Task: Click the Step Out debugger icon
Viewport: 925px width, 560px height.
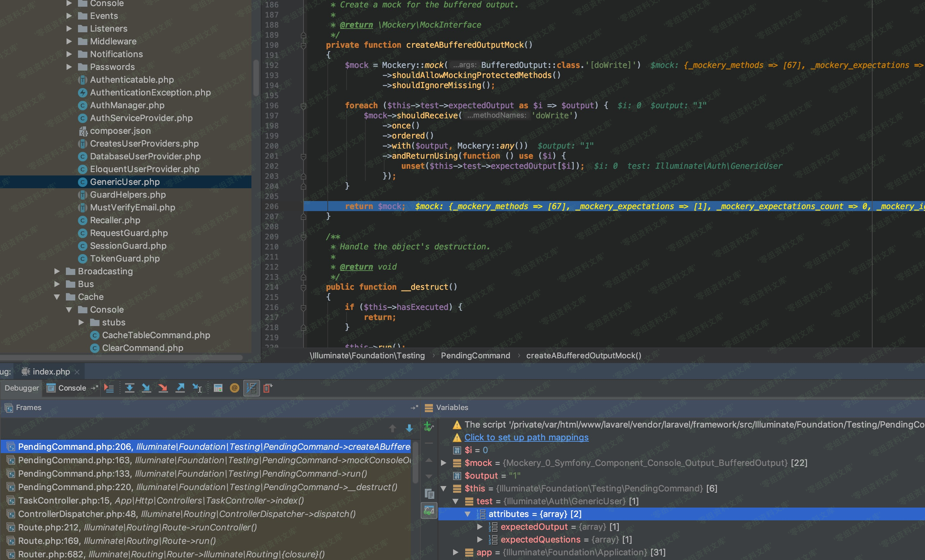Action: [180, 388]
